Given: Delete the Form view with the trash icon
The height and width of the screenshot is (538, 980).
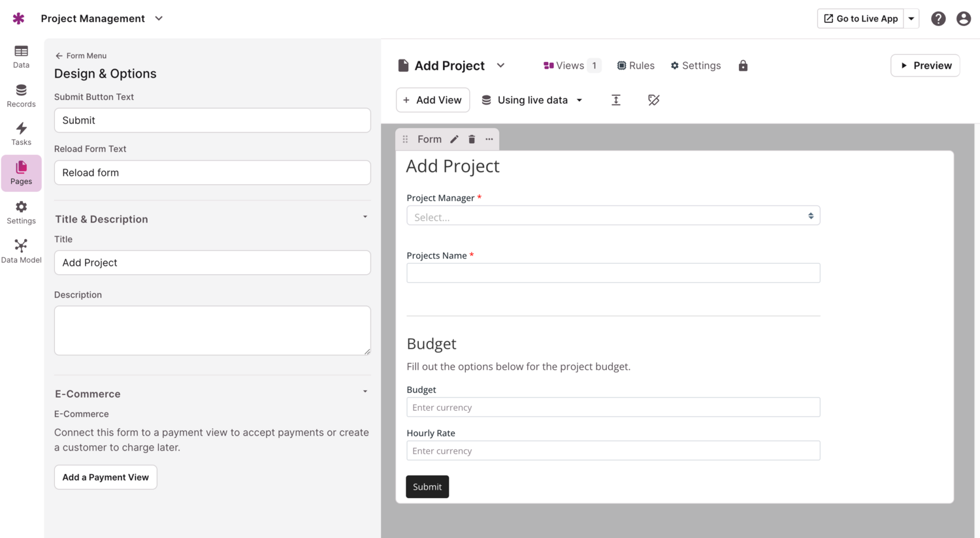Looking at the screenshot, I should (472, 139).
